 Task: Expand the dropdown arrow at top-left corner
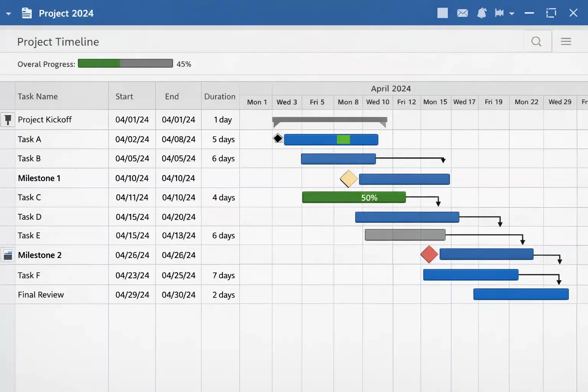(x=8, y=13)
